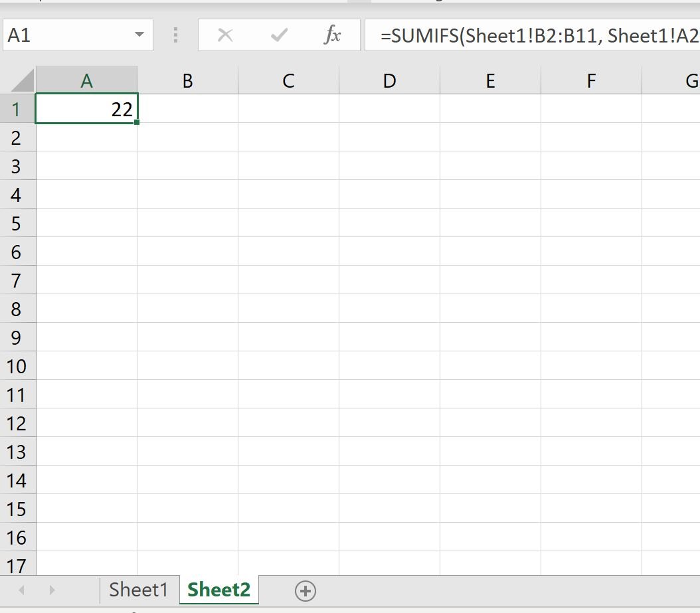Image resolution: width=700 pixels, height=613 pixels.
Task: Click cell A1 containing 22
Action: (86, 108)
